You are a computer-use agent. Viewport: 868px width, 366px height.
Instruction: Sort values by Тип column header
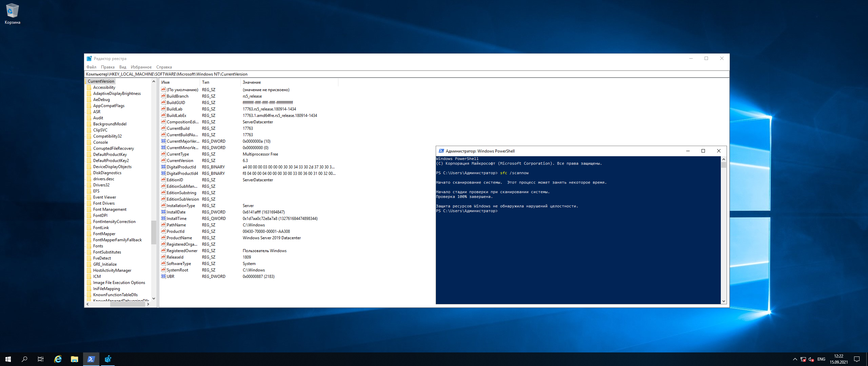[x=220, y=82]
